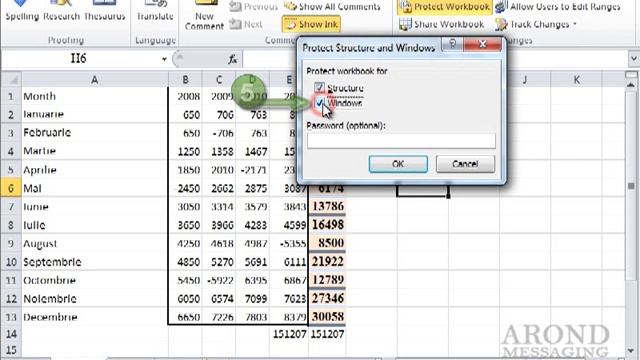Image resolution: width=640 pixels, height=360 pixels.
Task: Expand the formula bar
Action: pos(633,59)
